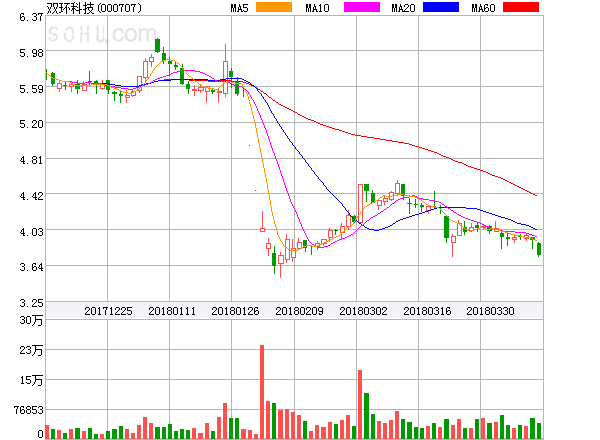Click the tall green volume bar after 20180302
600x440 pixels.
367,416
